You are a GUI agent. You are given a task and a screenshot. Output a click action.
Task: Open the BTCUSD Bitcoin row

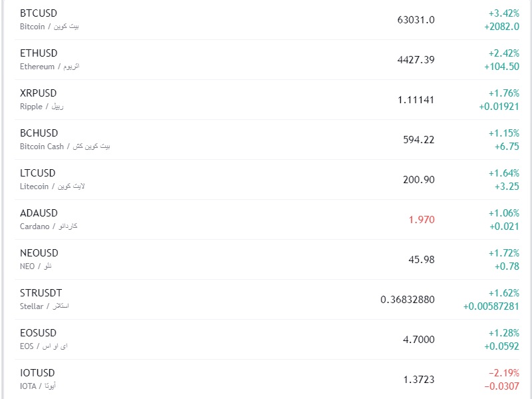[x=39, y=13]
